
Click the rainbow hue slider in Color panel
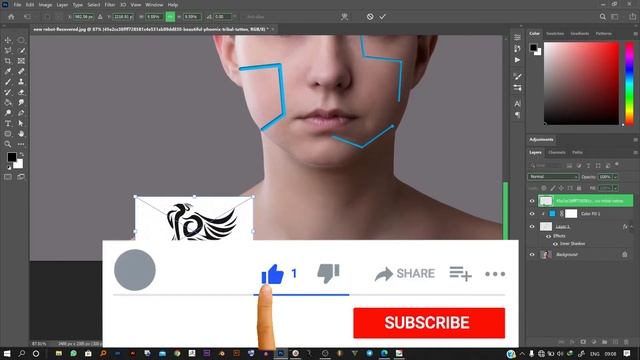(629, 83)
